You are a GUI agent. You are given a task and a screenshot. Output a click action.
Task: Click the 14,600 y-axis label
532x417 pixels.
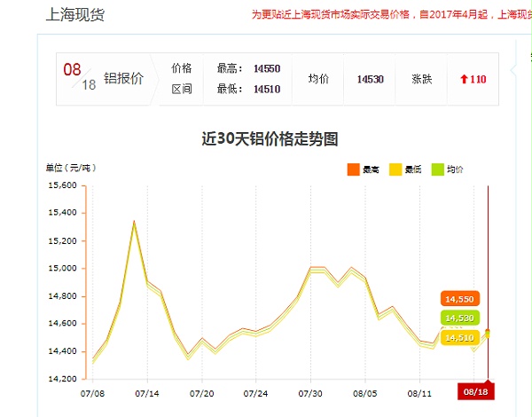tap(62, 323)
